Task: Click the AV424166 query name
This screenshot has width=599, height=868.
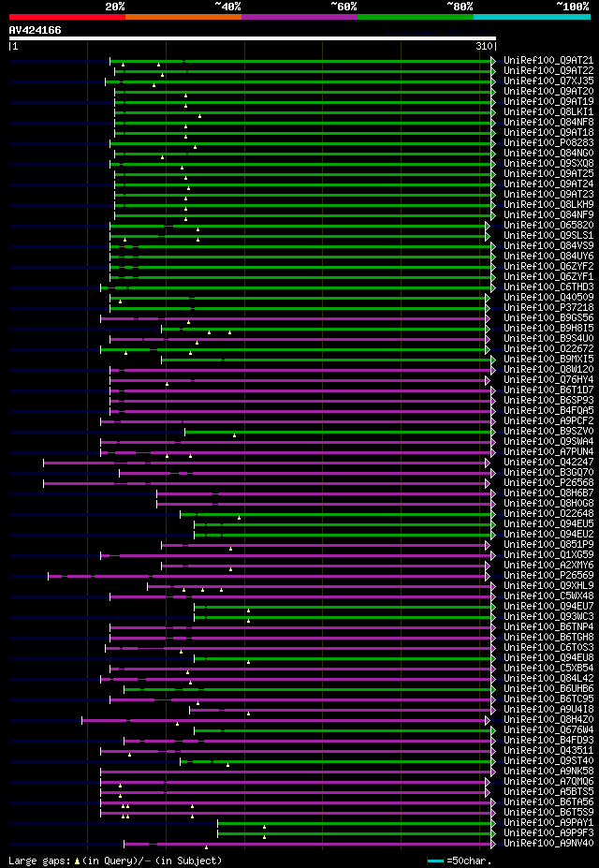Action: [35, 30]
